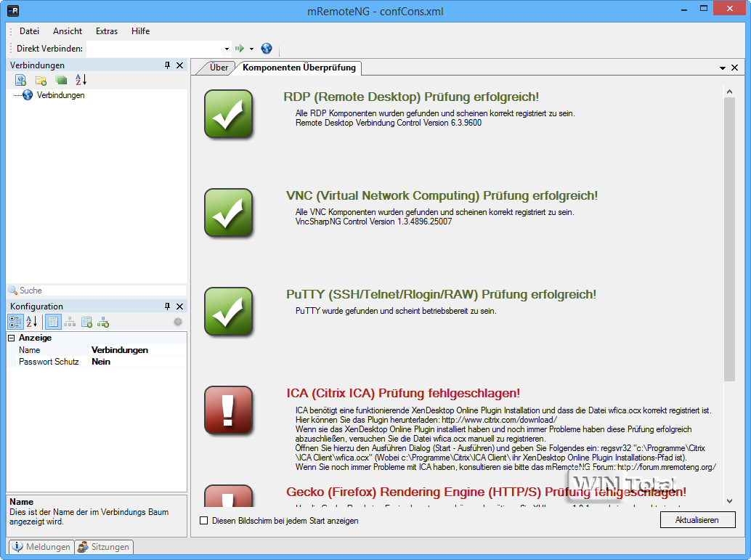This screenshot has height=560, width=751.
Task: Close the Verbindungen panel
Action: 179,65
